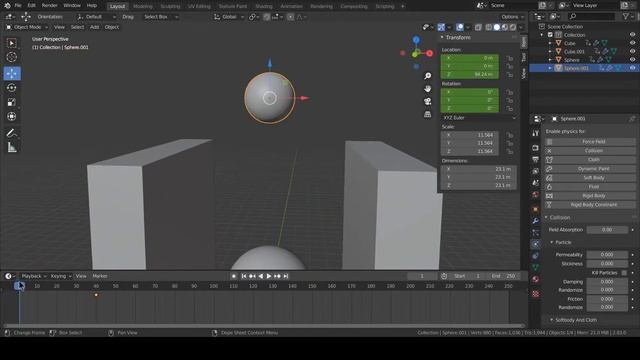Screen dimensions: 640x360
Task: Open the Object Mode dropdown
Action: point(27,27)
